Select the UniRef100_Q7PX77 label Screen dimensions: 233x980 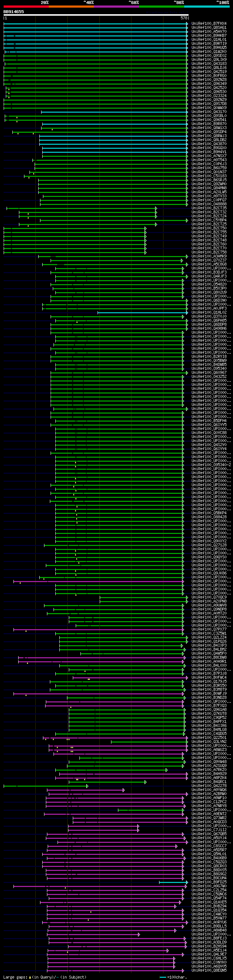(x=209, y=630)
